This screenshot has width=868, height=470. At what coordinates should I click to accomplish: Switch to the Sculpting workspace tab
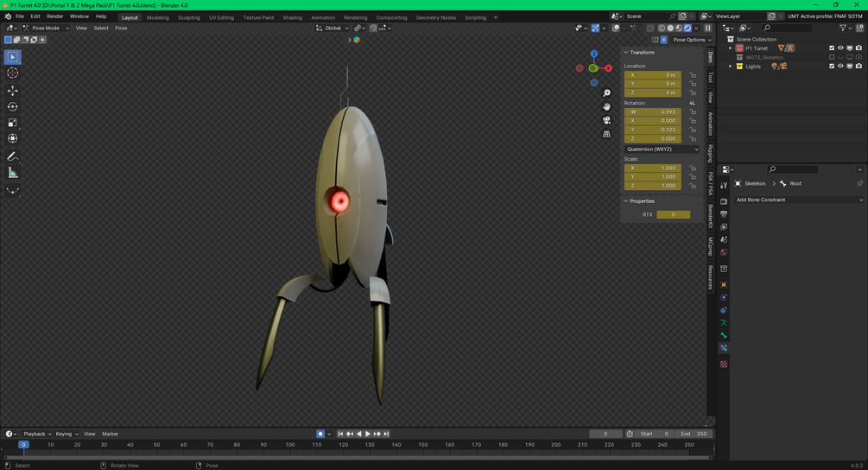(x=189, y=18)
